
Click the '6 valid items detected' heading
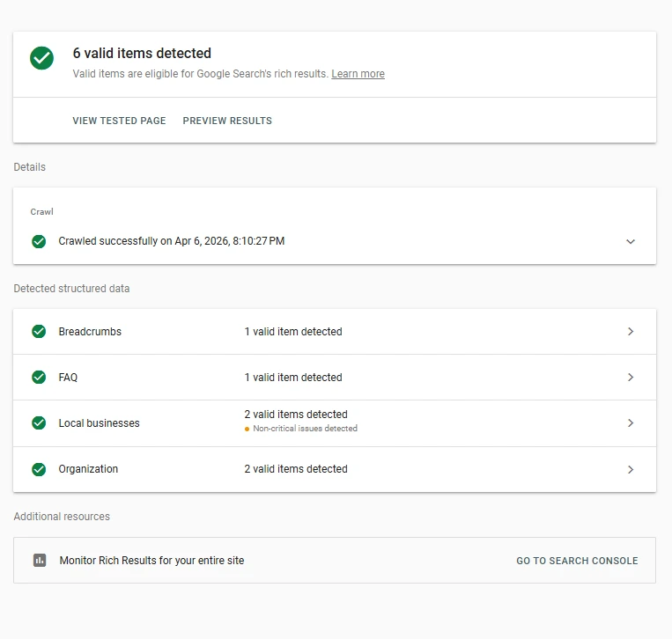pos(142,53)
